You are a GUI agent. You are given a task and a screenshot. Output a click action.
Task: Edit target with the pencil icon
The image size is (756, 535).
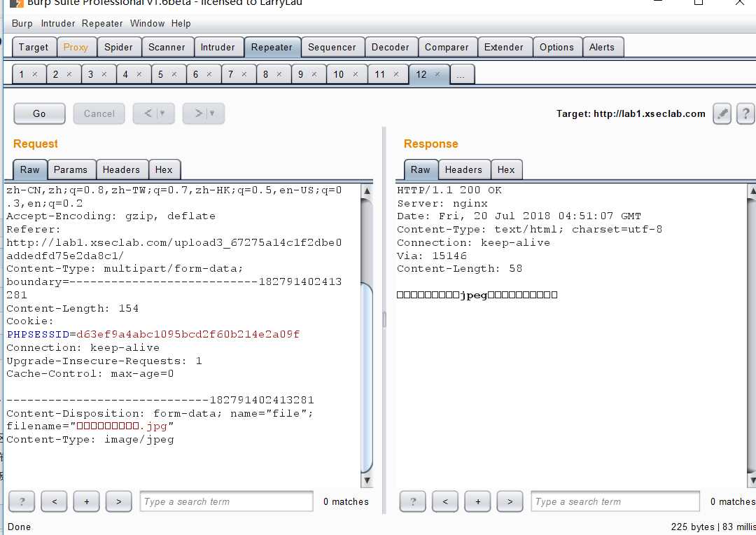(722, 114)
